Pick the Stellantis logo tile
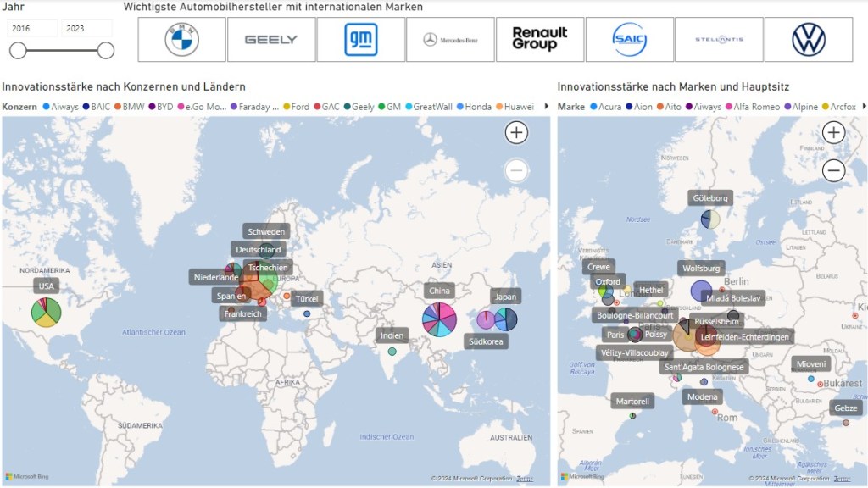 click(x=719, y=40)
